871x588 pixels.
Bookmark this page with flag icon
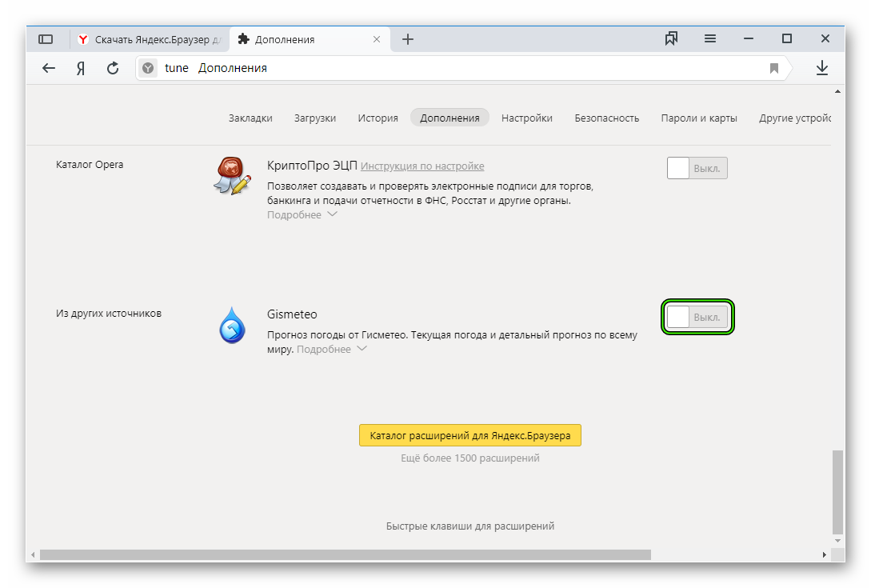(x=773, y=68)
